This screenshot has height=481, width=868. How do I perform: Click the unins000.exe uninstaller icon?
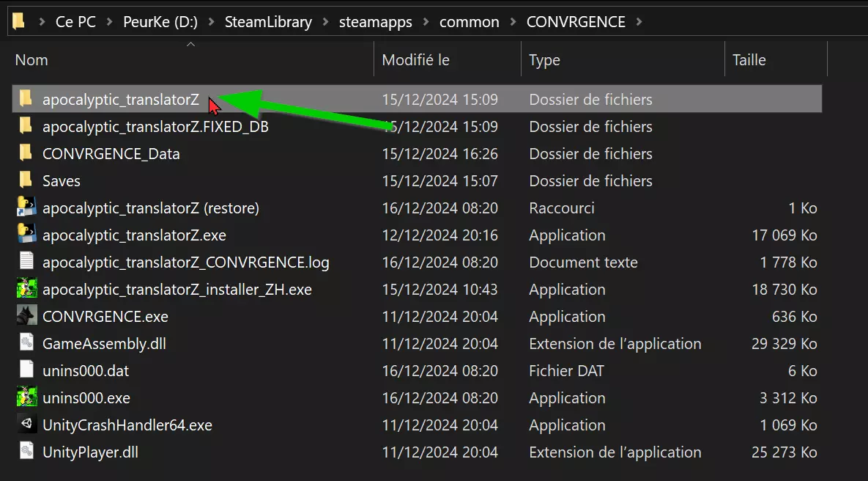coord(26,397)
